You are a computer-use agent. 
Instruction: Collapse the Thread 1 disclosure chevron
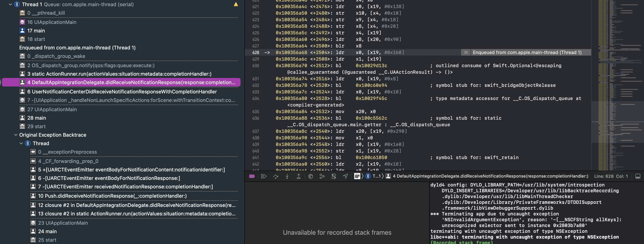tap(10, 4)
